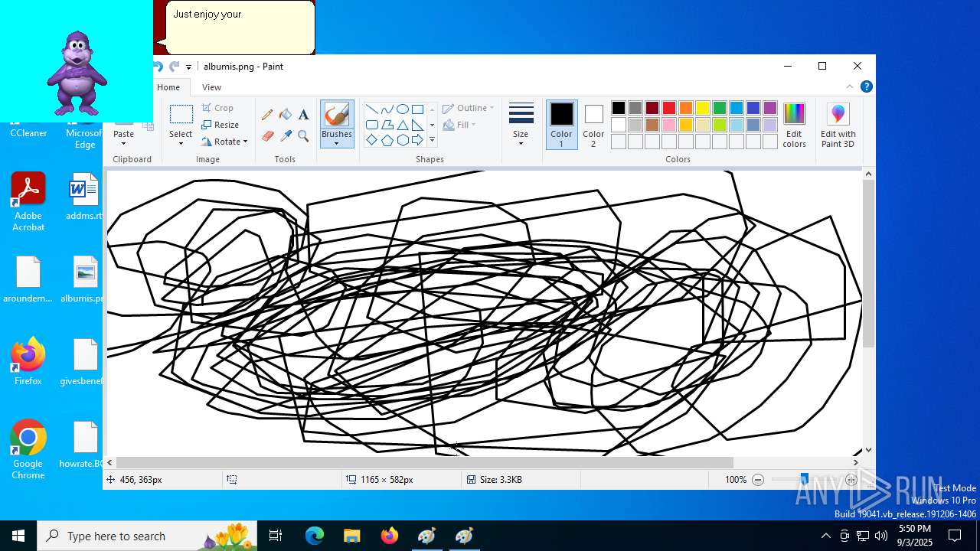Click the horizontal scrollbar of the canvas

(425, 462)
